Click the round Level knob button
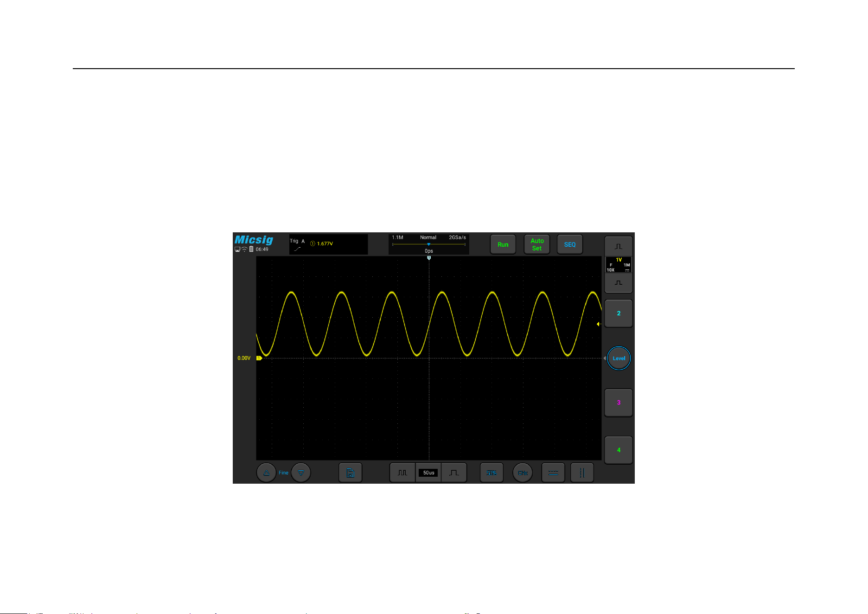This screenshot has height=614, width=868. tap(619, 358)
